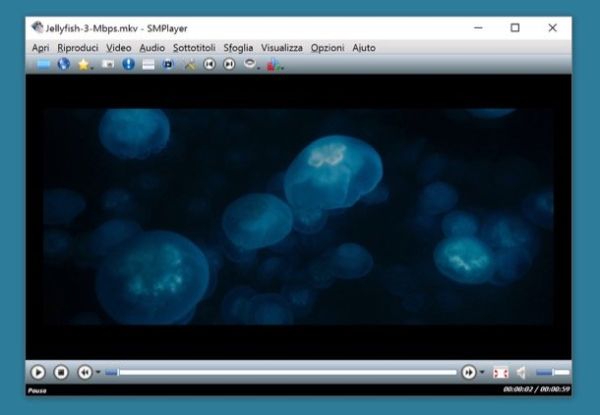Open the Sottotitoli menu

pos(194,47)
